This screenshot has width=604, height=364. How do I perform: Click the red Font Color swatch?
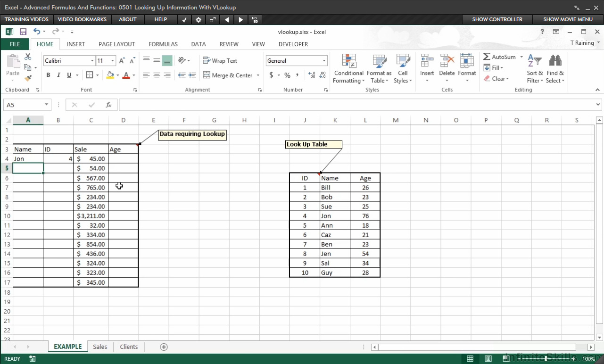pyautogui.click(x=126, y=75)
